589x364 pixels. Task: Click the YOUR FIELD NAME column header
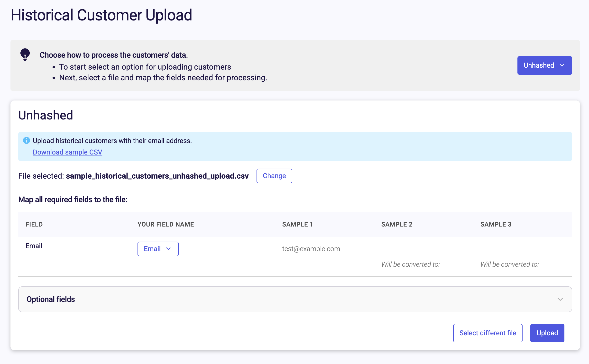point(166,224)
